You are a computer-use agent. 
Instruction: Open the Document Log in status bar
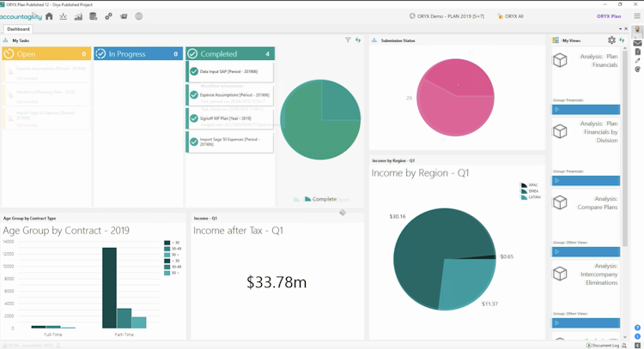pos(604,346)
